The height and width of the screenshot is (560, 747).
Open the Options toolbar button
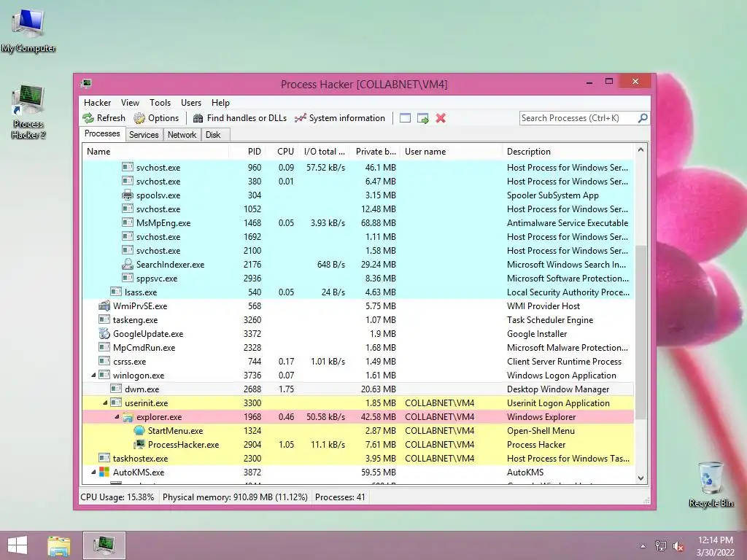(156, 118)
